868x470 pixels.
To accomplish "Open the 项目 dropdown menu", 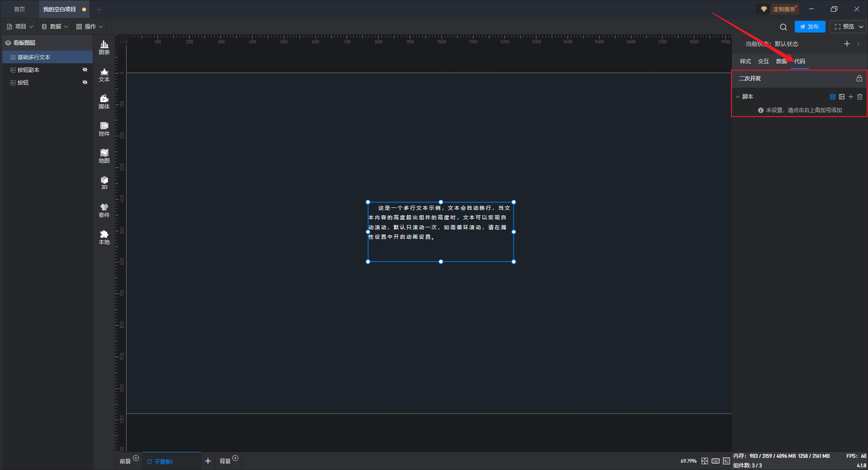I will [x=20, y=27].
